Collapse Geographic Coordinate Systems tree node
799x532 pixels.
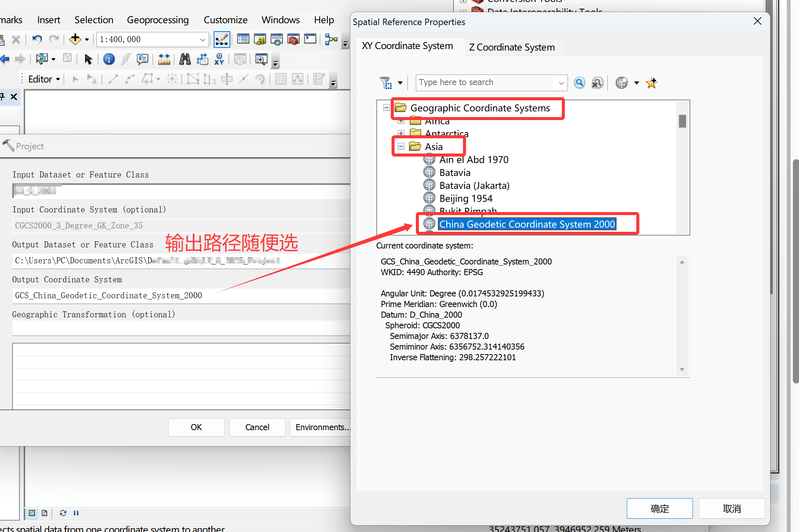coord(386,108)
